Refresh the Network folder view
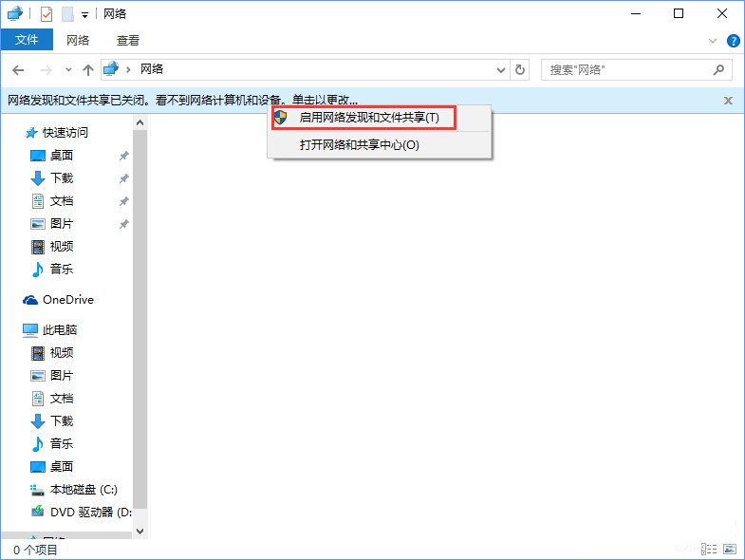The image size is (745, 560). pos(520,70)
